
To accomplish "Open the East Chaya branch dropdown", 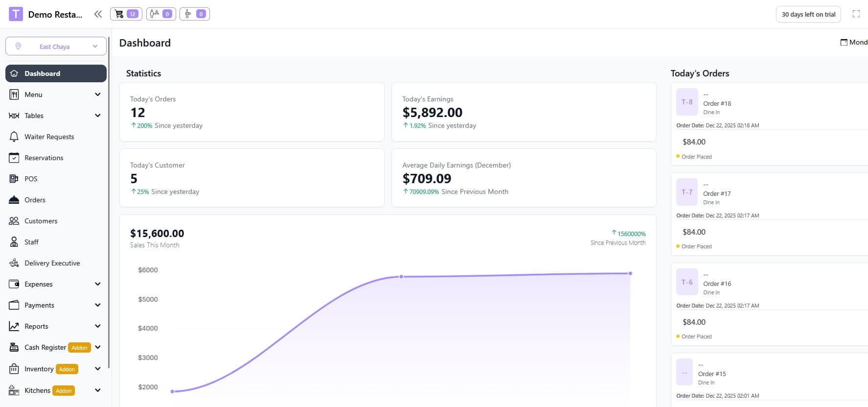I will pos(56,47).
